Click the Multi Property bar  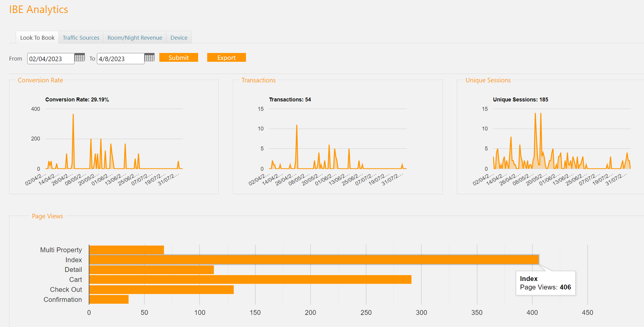[126, 250]
